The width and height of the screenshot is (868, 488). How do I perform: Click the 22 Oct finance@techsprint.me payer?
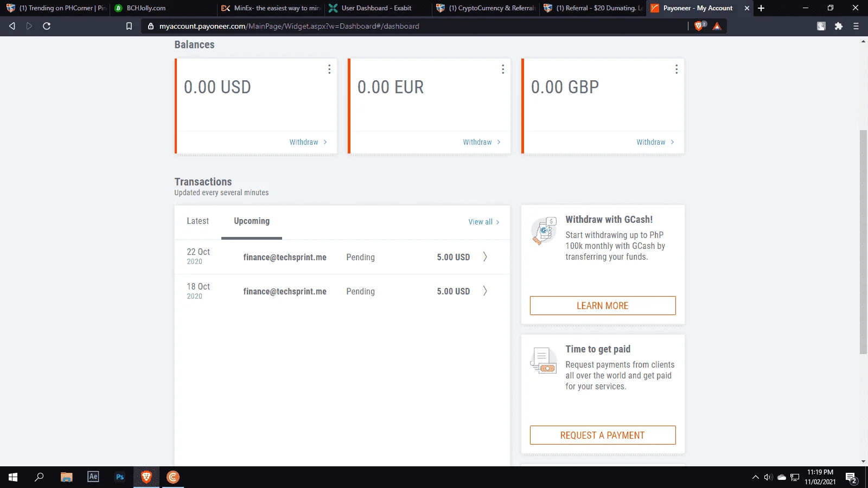click(x=285, y=257)
